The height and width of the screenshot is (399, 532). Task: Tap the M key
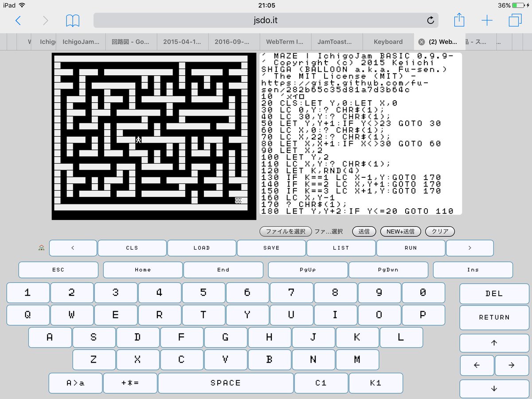[x=357, y=360]
